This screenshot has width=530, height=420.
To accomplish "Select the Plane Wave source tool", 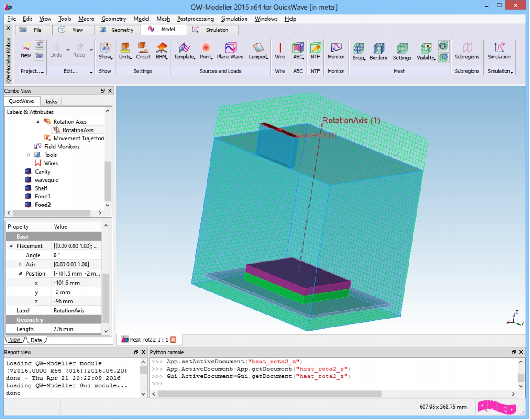I will click(230, 51).
